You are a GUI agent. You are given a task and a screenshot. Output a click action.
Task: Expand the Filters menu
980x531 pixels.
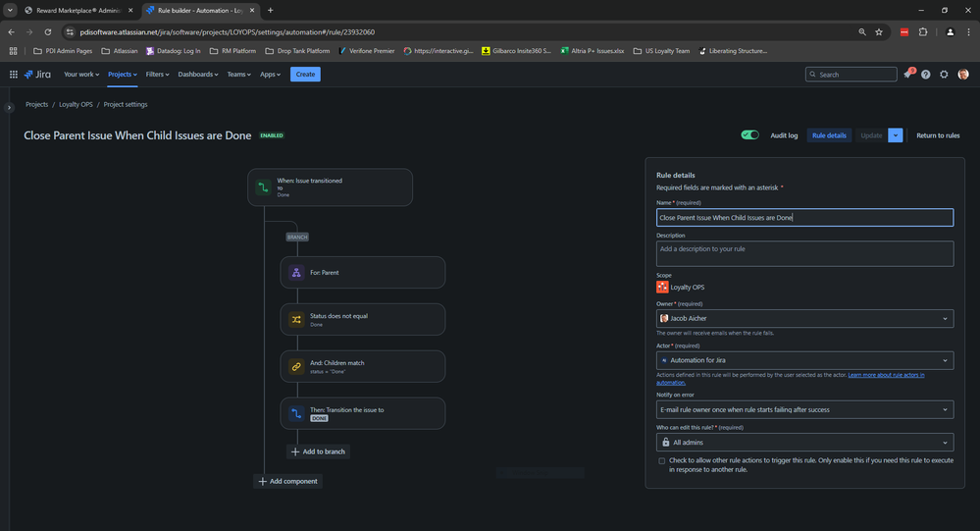point(158,75)
